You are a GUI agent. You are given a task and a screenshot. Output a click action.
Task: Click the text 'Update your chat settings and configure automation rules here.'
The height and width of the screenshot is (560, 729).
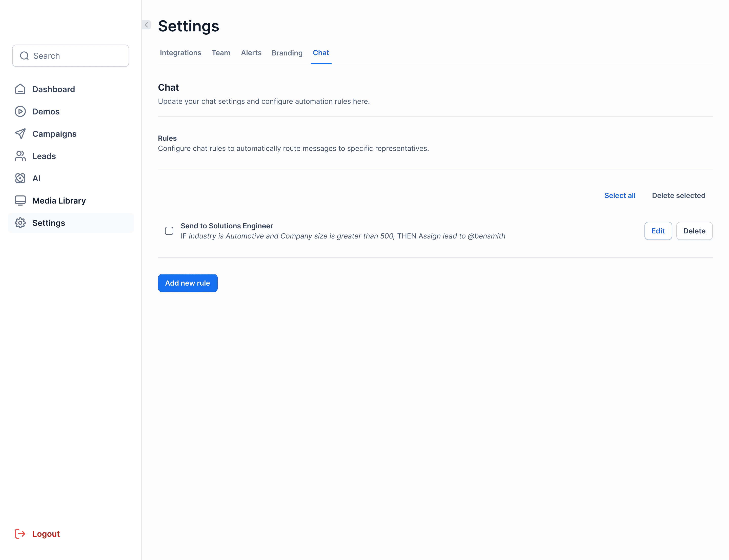click(264, 101)
